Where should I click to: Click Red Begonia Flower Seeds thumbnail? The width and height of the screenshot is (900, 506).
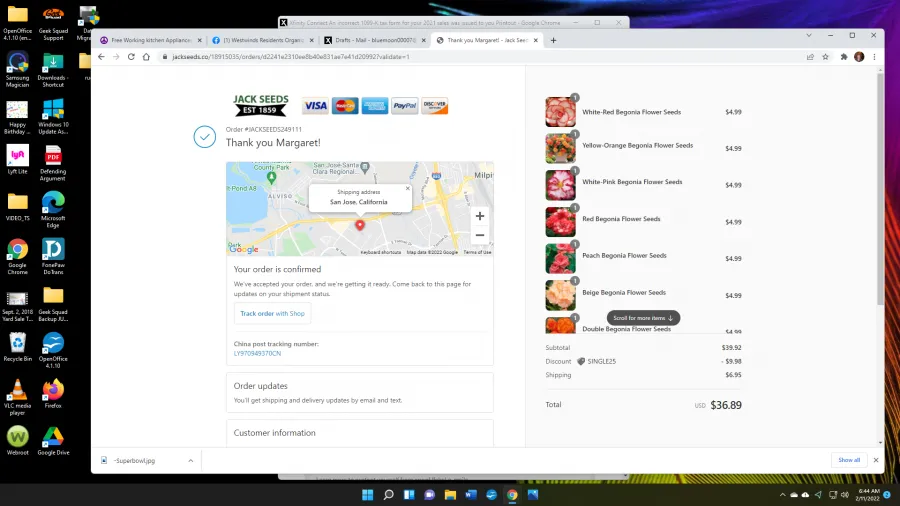point(560,222)
